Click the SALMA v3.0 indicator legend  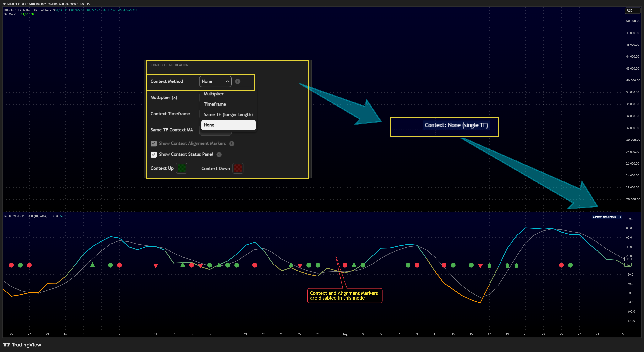pyautogui.click(x=12, y=14)
